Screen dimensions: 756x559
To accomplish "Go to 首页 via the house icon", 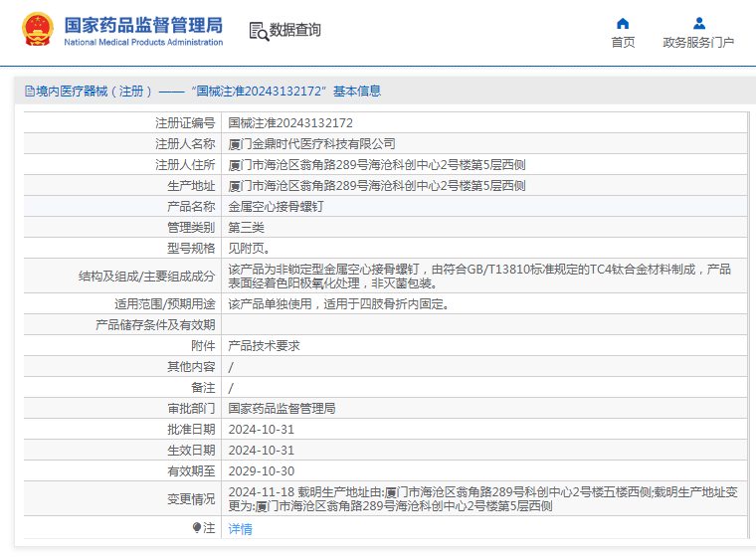I will coord(623,23).
